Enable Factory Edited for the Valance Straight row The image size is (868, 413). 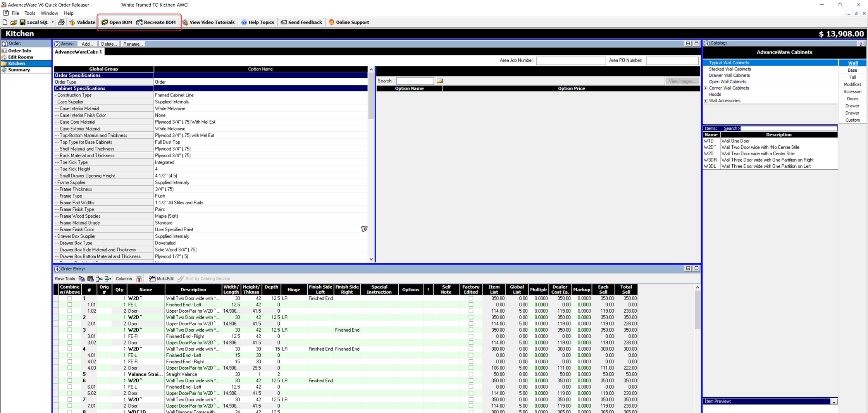click(x=471, y=374)
